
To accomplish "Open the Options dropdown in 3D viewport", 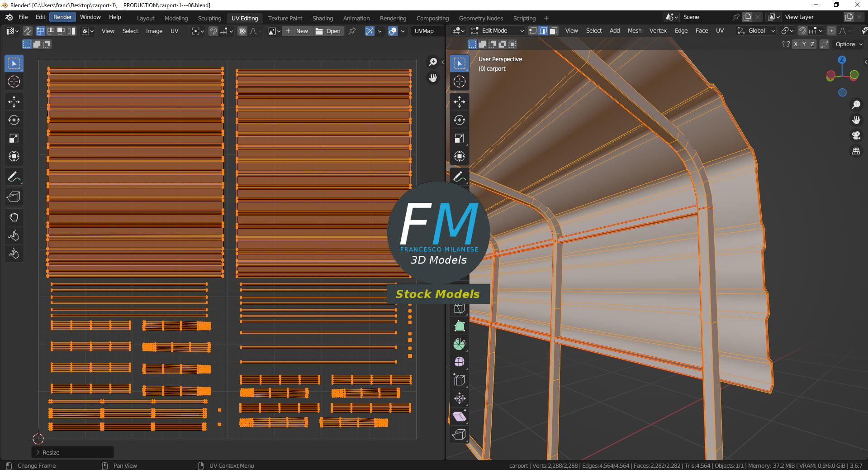I will tap(849, 44).
